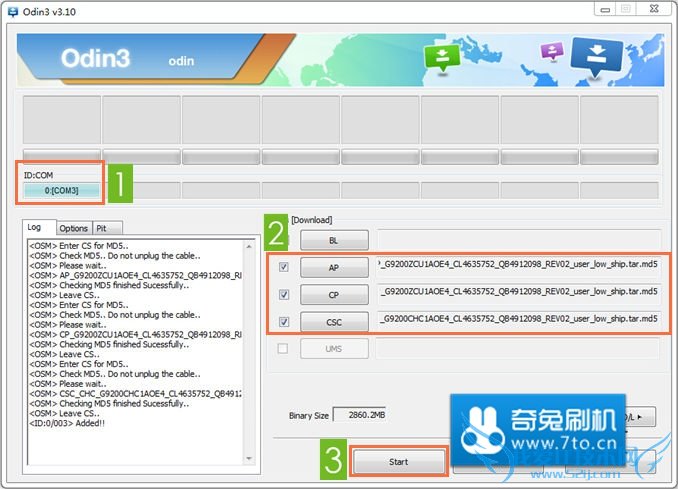The image size is (678, 489).
Task: Close the Odin3 window
Action: pyautogui.click(x=654, y=9)
